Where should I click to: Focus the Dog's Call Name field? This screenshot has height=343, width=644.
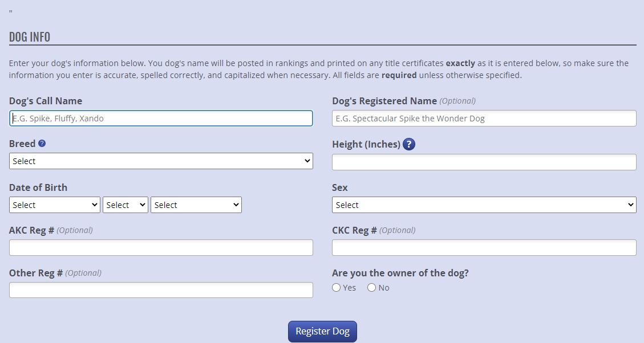pyautogui.click(x=161, y=118)
